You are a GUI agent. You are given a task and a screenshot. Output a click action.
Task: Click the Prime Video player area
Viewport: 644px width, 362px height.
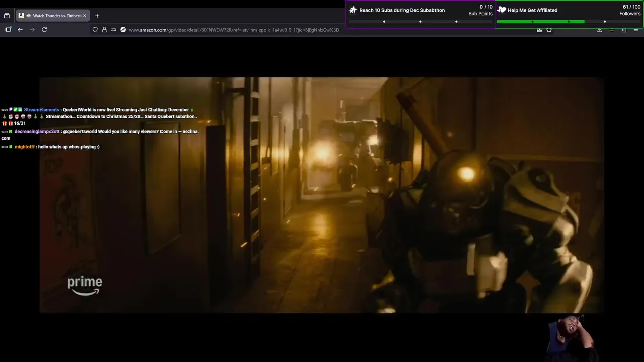[x=322, y=195]
